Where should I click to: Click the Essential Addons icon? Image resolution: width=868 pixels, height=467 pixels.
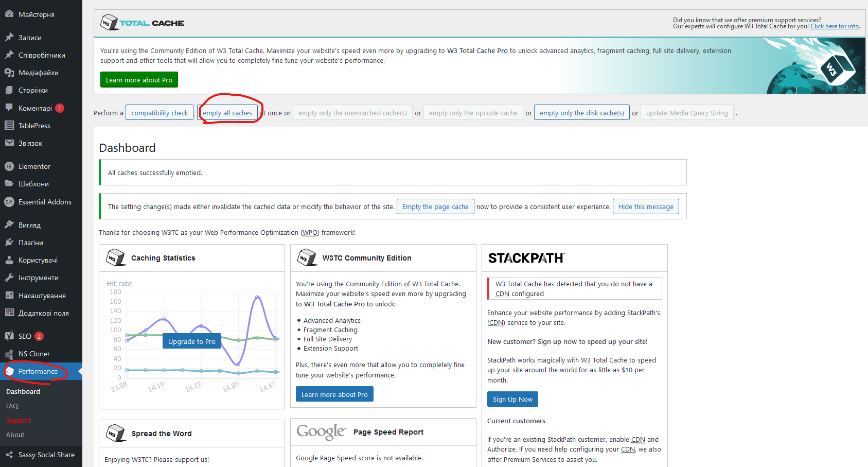9,202
